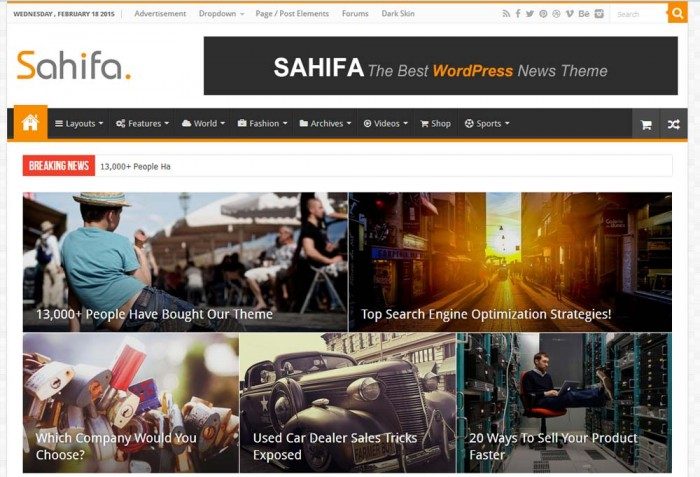The image size is (700, 477).
Task: Open the Twitter social icon
Action: pos(530,14)
